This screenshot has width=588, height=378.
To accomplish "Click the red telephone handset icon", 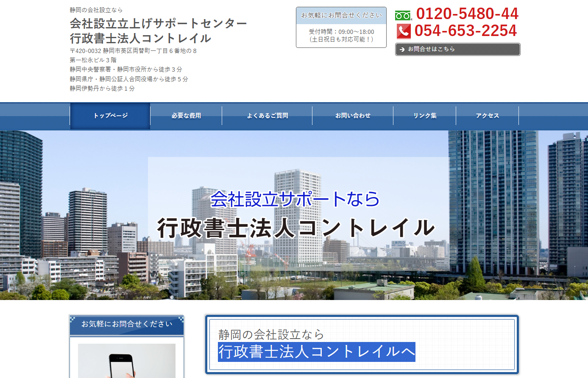I will (x=404, y=31).
